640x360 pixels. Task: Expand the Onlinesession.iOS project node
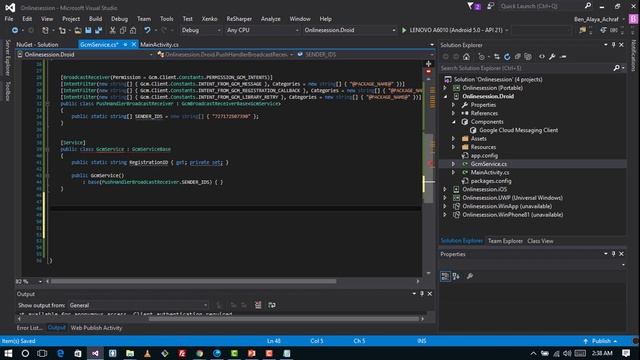[x=445, y=189]
